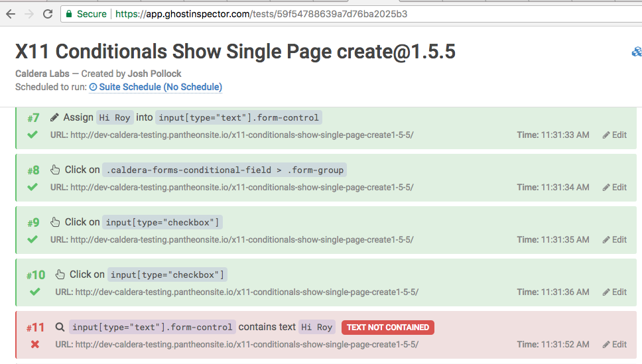The height and width of the screenshot is (364, 642).
Task: Select step #10 input[type="checkbox"] selector
Action: (167, 274)
